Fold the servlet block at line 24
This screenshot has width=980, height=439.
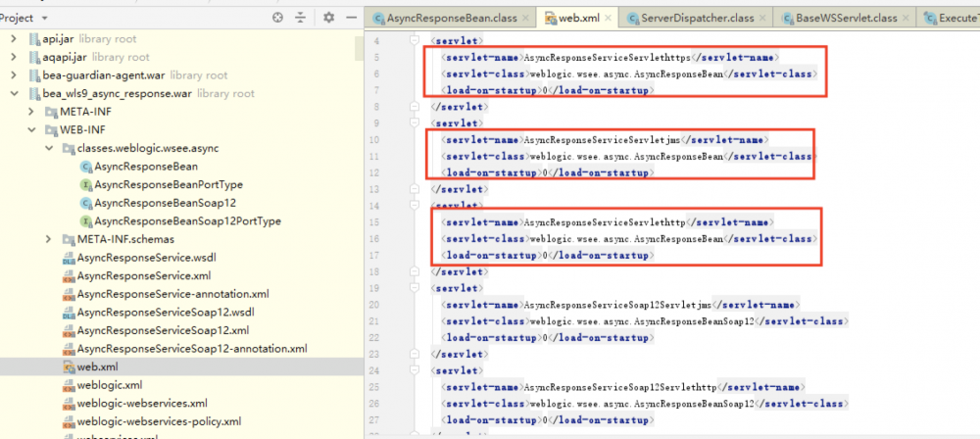(414, 370)
